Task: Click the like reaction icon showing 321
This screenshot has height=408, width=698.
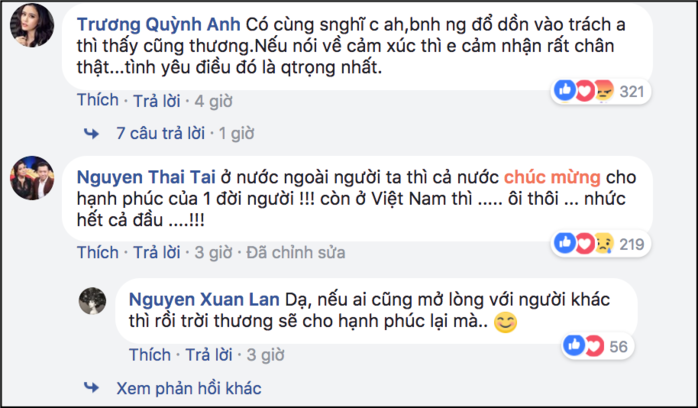Action: pos(565,90)
